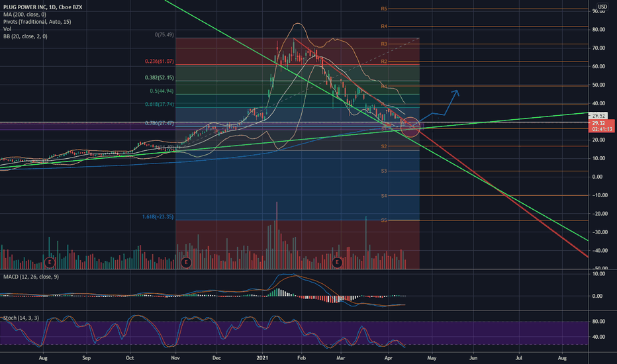Click the S5 pivot support label
The image size is (617, 364).
coord(384,220)
